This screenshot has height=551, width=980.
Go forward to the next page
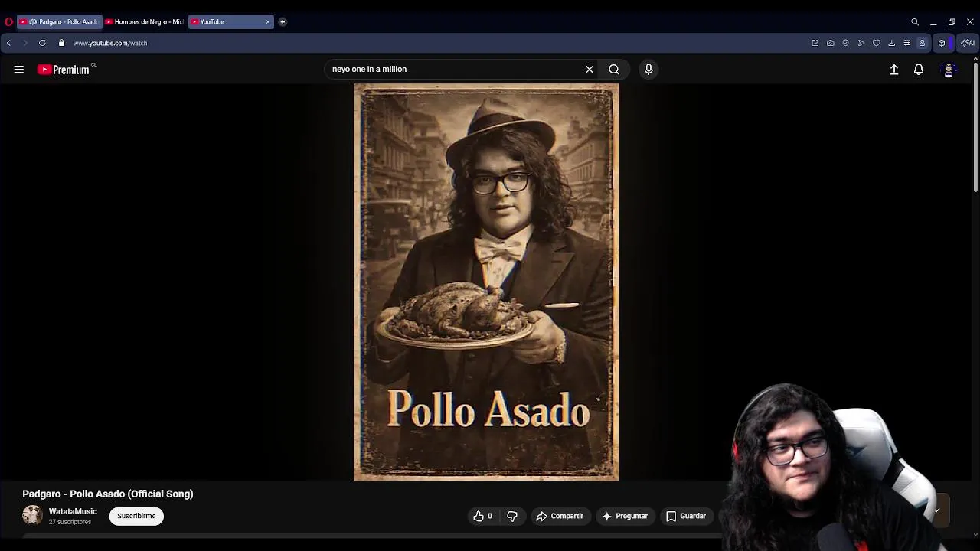point(24,43)
